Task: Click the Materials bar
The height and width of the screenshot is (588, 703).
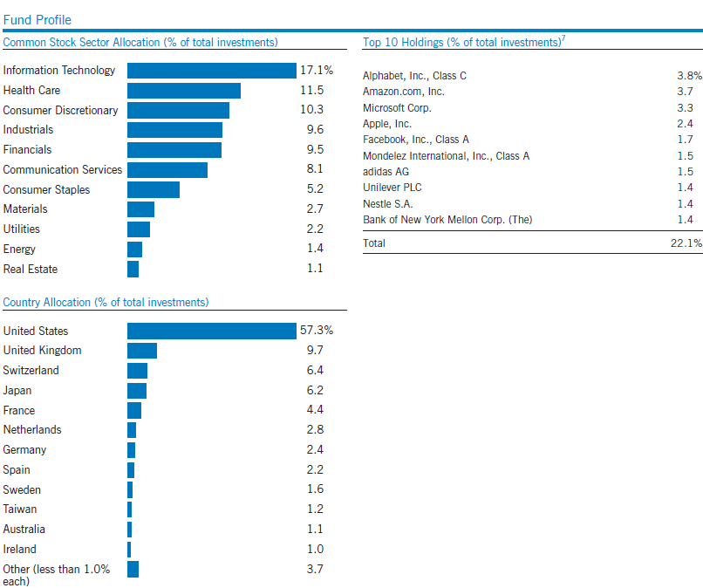Action: click(140, 209)
